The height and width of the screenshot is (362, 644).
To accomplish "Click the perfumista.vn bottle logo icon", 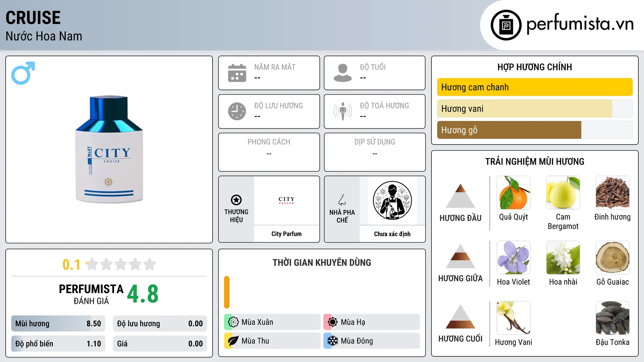I will click(506, 25).
